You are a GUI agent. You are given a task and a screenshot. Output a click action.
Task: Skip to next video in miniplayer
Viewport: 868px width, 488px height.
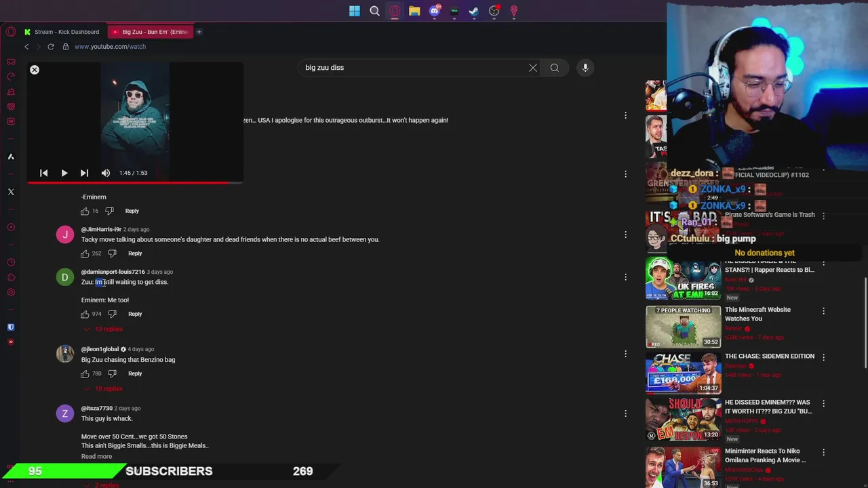[84, 173]
